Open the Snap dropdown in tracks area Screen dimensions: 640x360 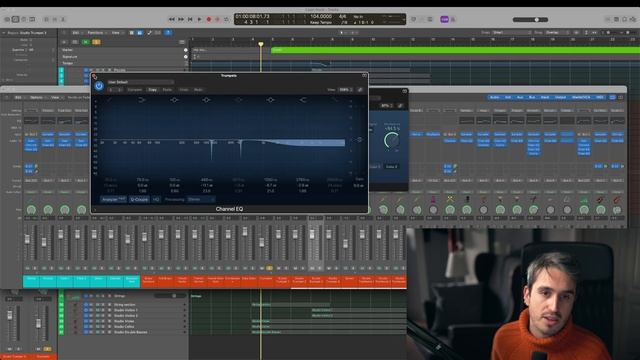(511, 32)
